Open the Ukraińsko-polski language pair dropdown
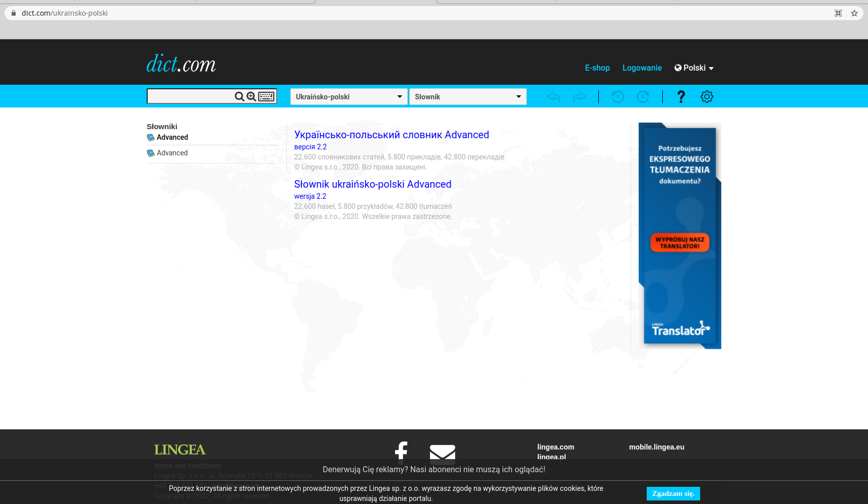Screen dimensions: 868x504 349,96
